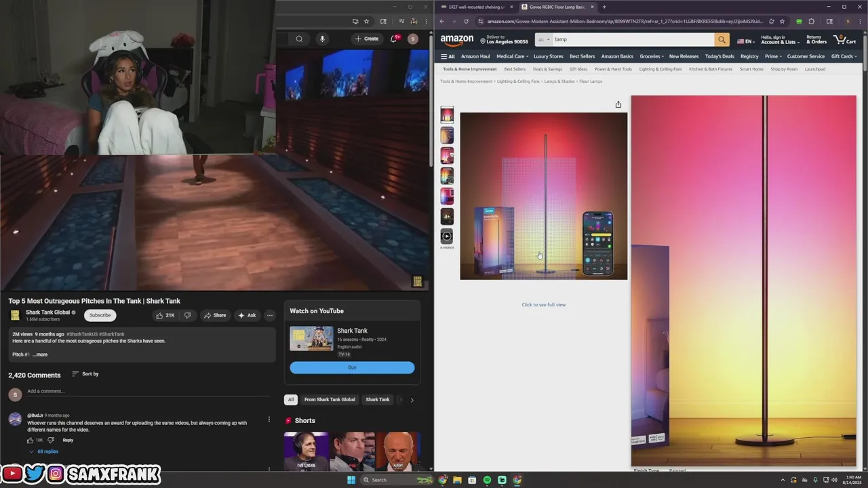Select the 4+ more images thumbnail

[447, 216]
